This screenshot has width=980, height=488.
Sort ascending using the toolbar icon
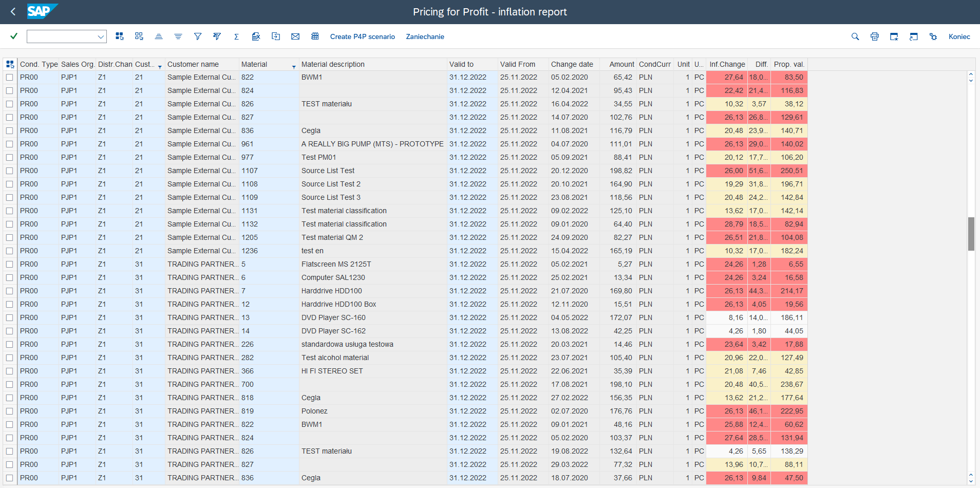coord(159,36)
